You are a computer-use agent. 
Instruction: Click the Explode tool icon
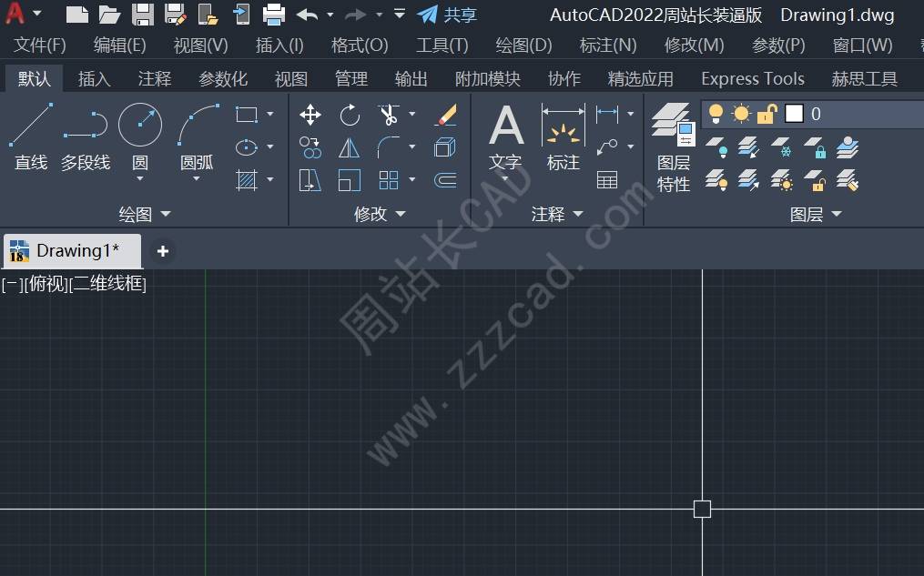pyautogui.click(x=445, y=147)
